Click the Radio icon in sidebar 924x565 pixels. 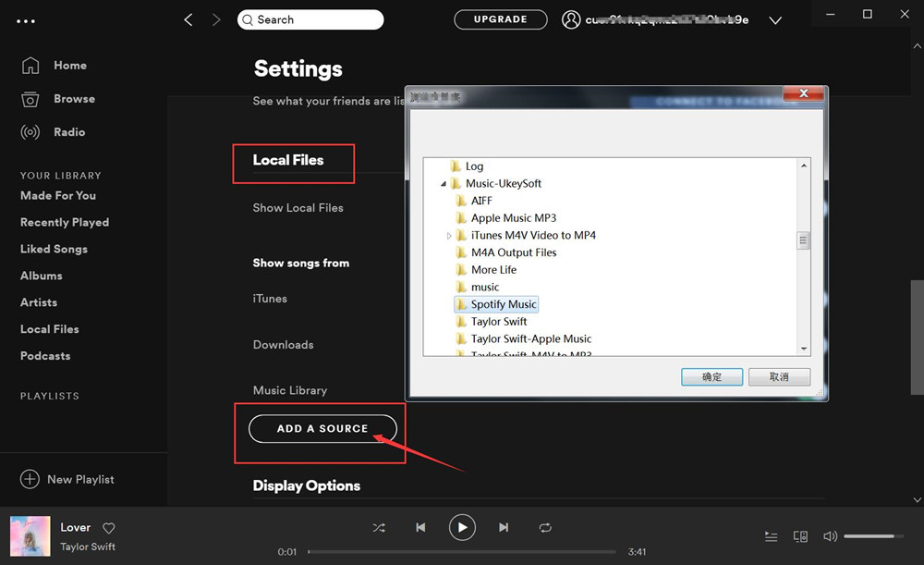pyautogui.click(x=30, y=132)
